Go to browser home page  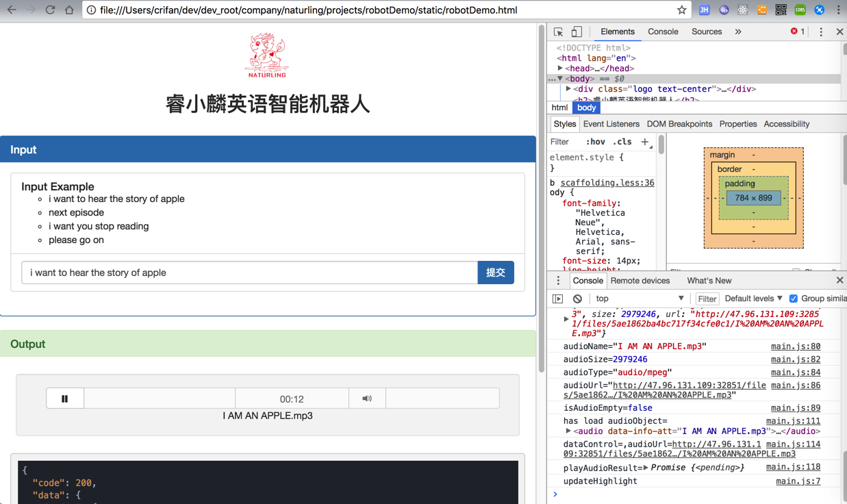point(69,10)
